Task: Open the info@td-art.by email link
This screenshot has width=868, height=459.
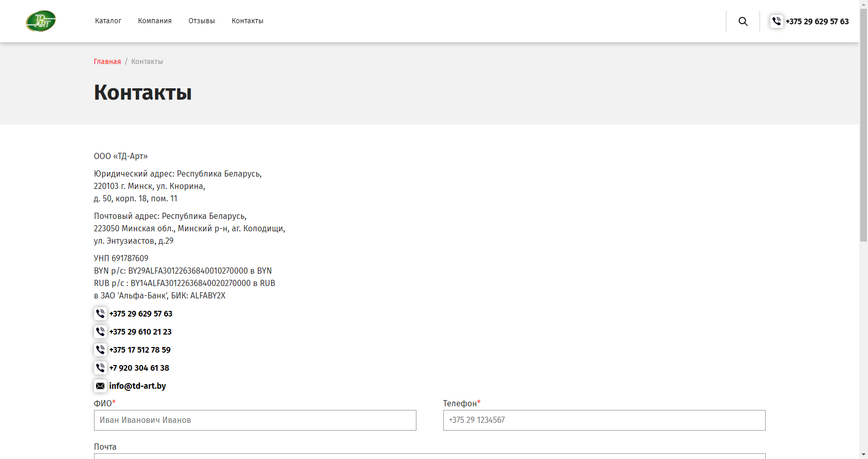Action: click(x=137, y=386)
